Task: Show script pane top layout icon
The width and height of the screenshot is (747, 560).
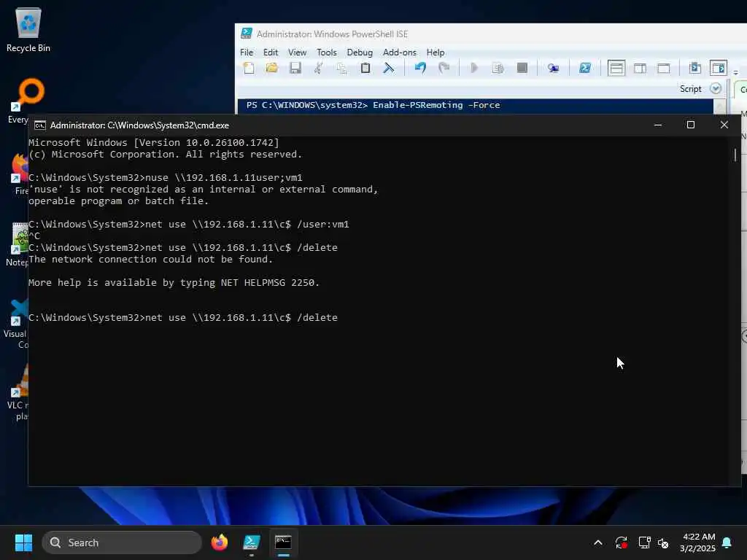Action: pyautogui.click(x=616, y=68)
